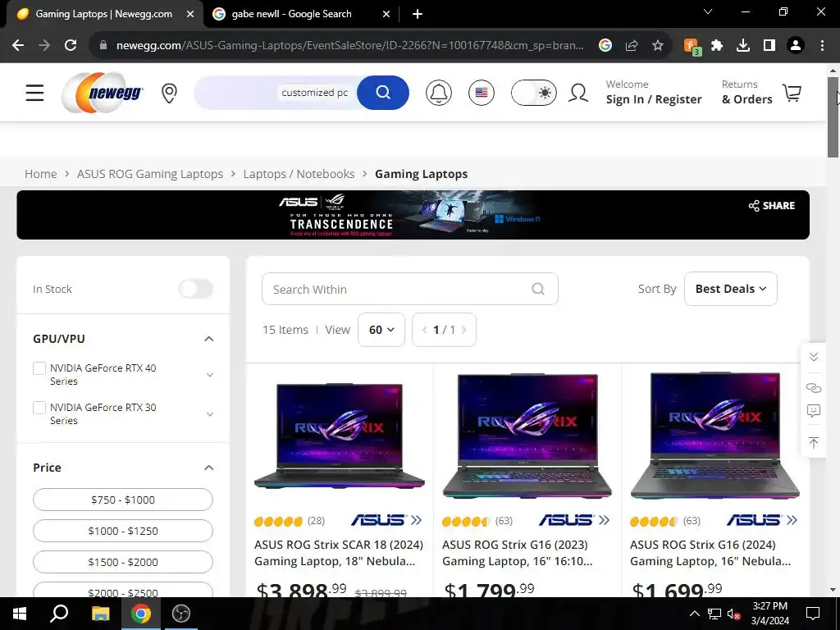
Task: Open File Explorer from taskbar
Action: pyautogui.click(x=100, y=614)
